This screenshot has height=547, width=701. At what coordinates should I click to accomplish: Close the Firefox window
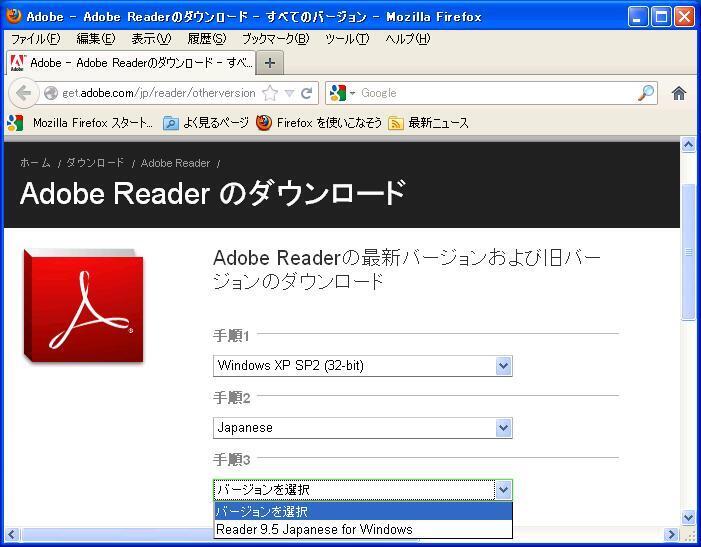tap(684, 17)
